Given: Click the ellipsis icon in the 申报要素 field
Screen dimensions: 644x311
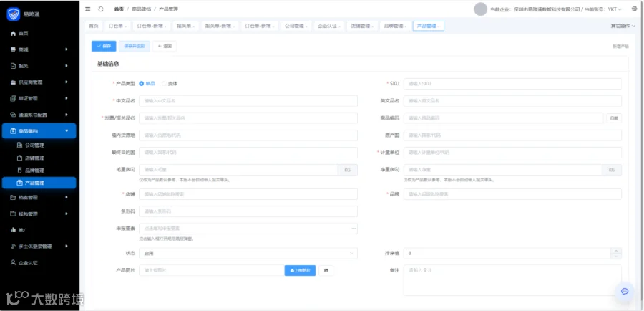Looking at the screenshot, I should (x=353, y=229).
